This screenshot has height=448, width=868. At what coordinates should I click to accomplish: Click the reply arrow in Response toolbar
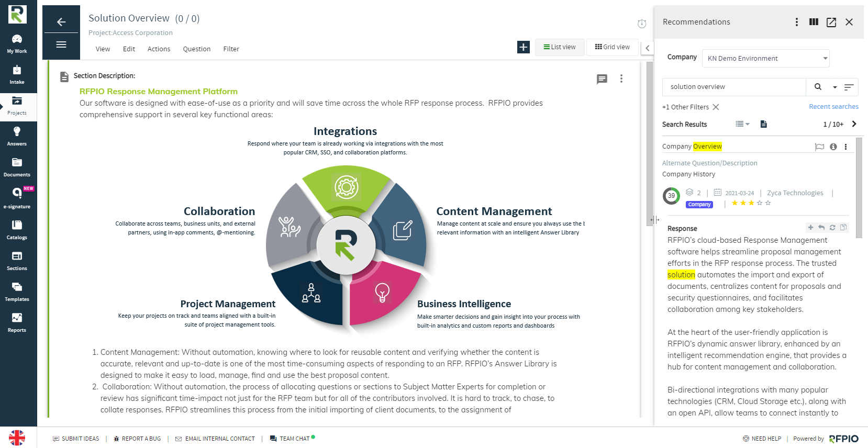coord(821,228)
